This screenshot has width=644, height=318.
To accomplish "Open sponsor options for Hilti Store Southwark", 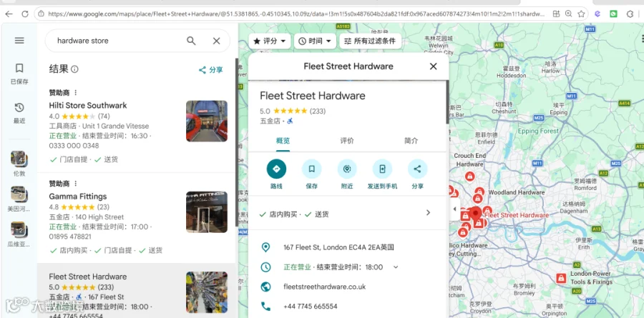I will coord(76,92).
